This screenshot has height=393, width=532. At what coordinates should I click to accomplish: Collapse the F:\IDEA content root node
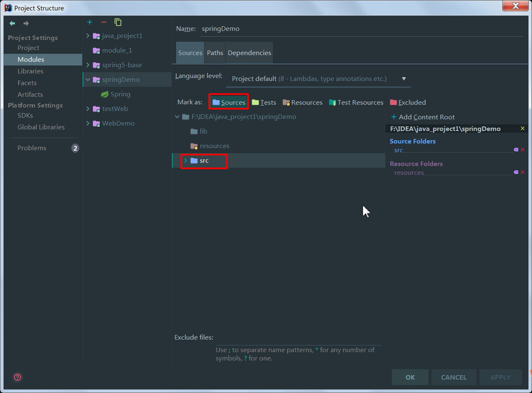pos(177,117)
